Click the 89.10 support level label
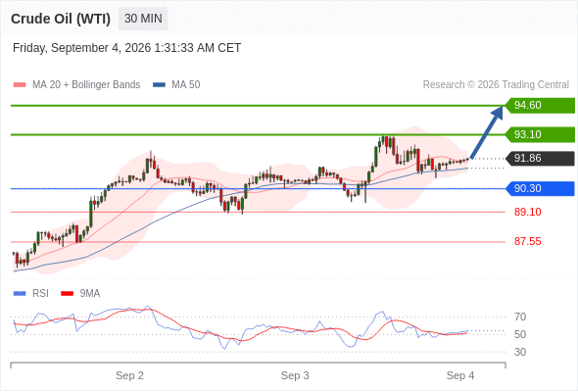This screenshot has width=578, height=392. [x=527, y=212]
